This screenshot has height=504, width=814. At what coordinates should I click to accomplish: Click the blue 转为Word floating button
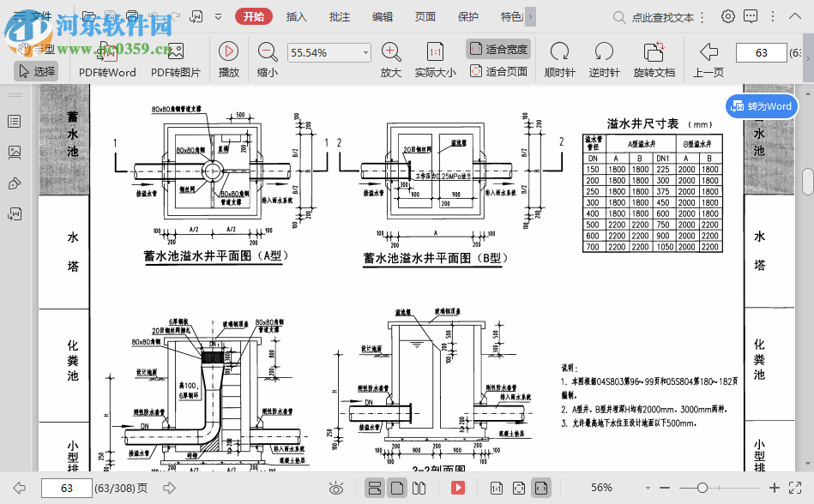[760, 105]
